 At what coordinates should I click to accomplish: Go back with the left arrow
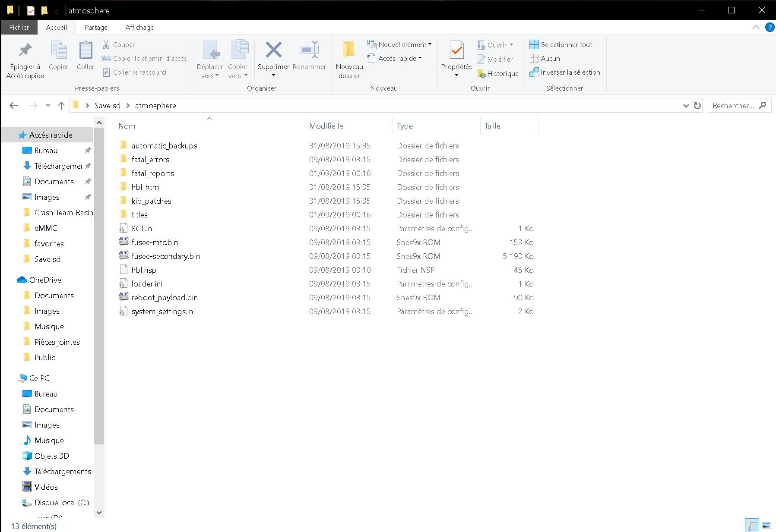(x=14, y=106)
